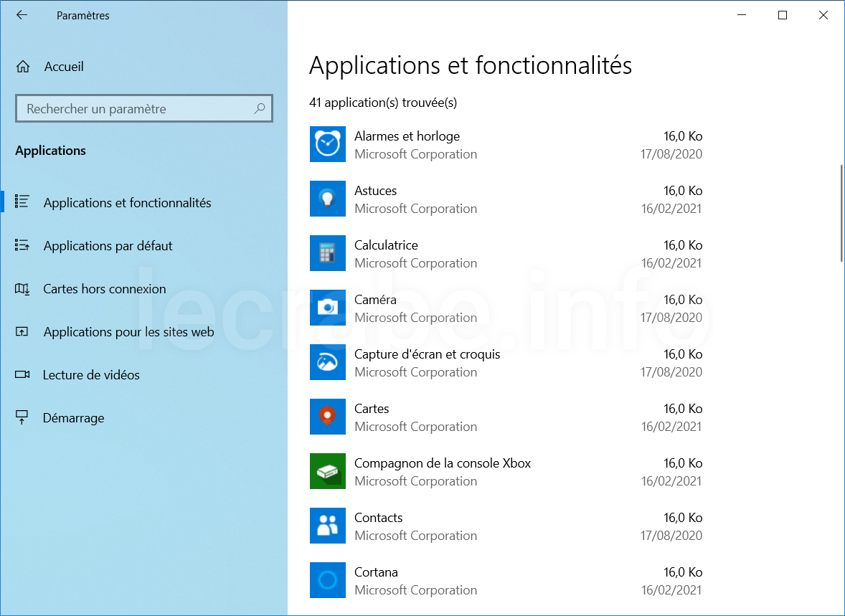The width and height of the screenshot is (845, 616).
Task: Focus the Rechercher un paramètre field
Action: [144, 108]
